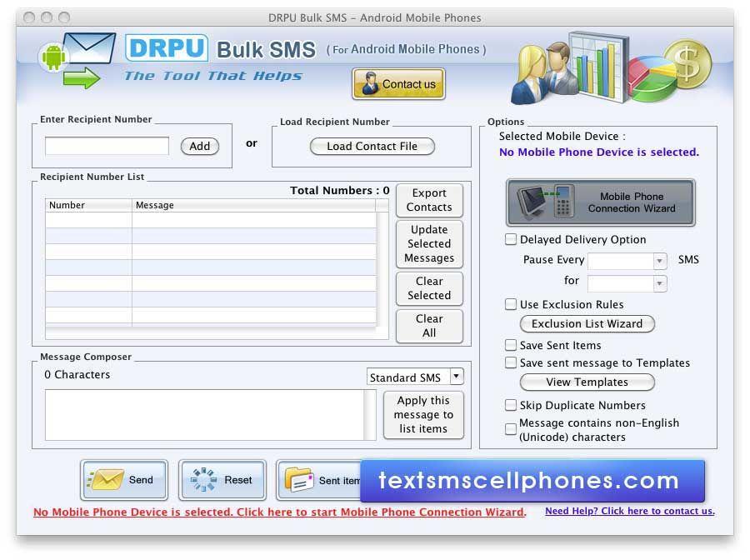Toggle Skip Duplicate Numbers checkbox

tap(511, 405)
